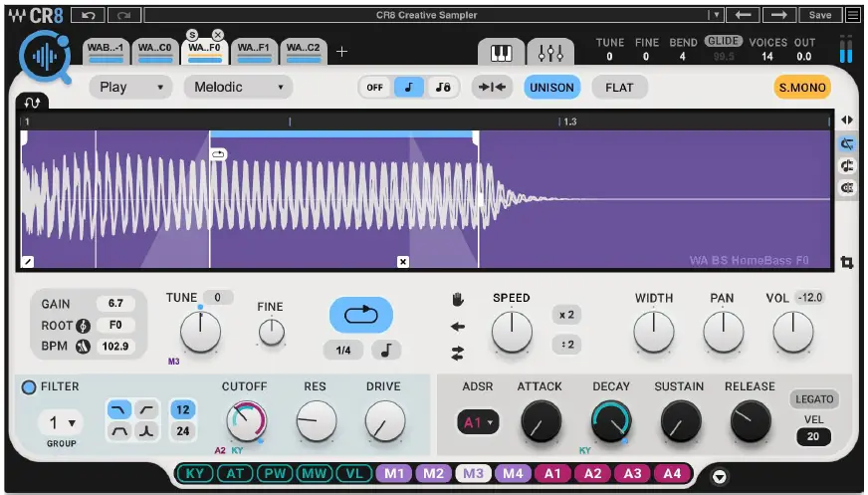
Task: Set sync mode to OFF
Action: (x=374, y=87)
